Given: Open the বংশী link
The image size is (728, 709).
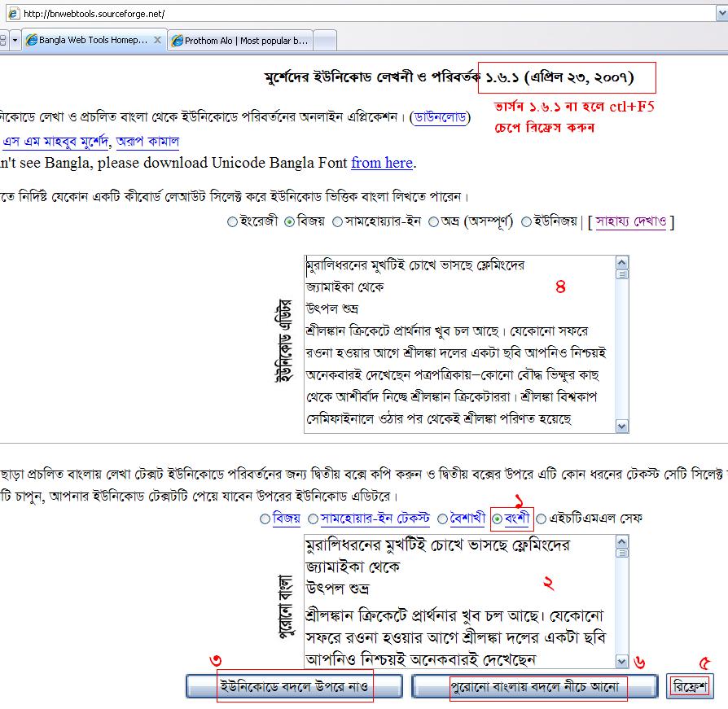Looking at the screenshot, I should coord(517,518).
